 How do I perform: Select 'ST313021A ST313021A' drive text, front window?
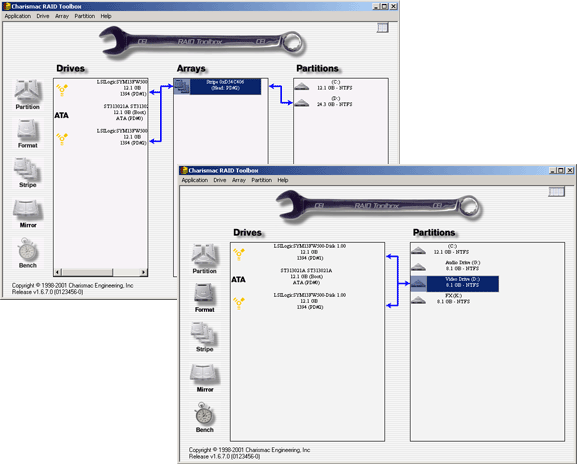[x=306, y=270]
